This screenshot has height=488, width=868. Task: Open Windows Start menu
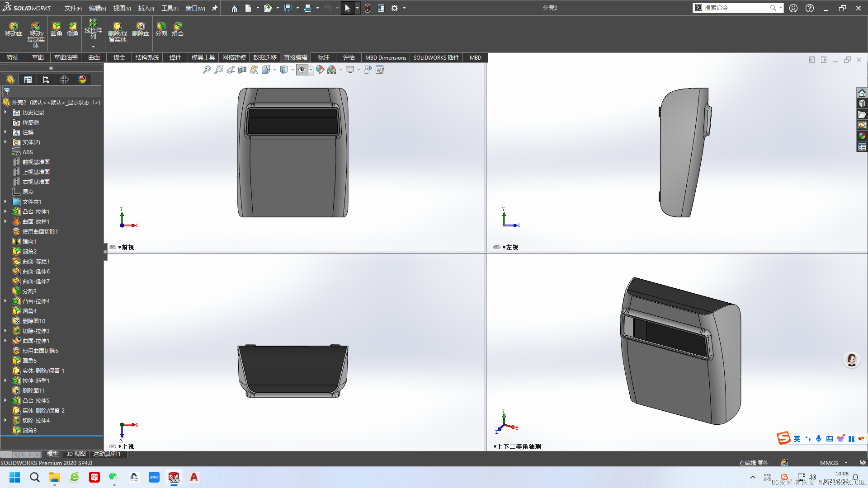14,477
